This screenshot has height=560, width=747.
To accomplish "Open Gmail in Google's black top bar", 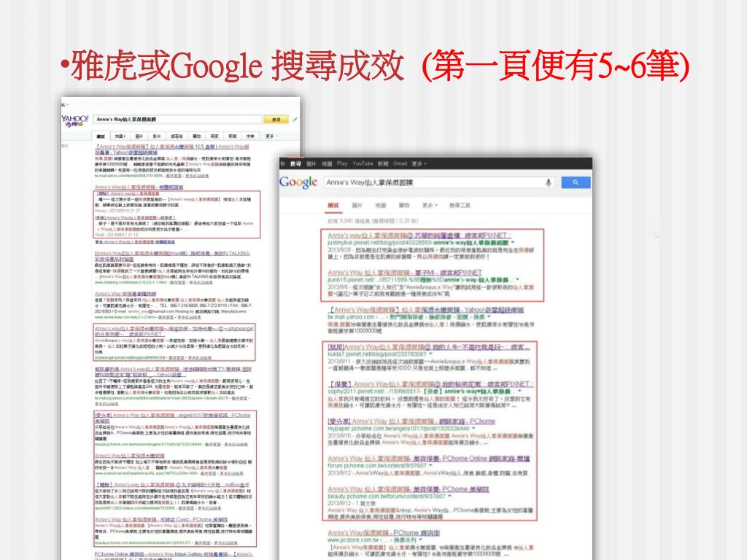I will [400, 163].
